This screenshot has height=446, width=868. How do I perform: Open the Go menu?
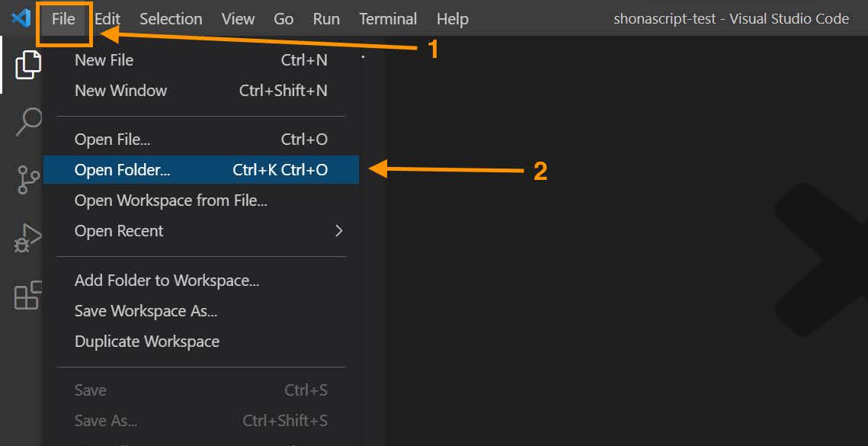[x=283, y=19]
